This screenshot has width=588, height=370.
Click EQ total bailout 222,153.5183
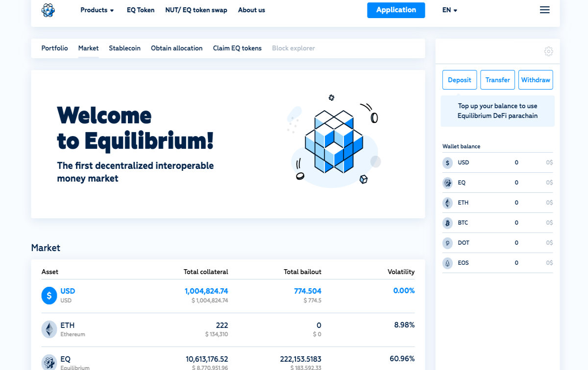[300, 359]
